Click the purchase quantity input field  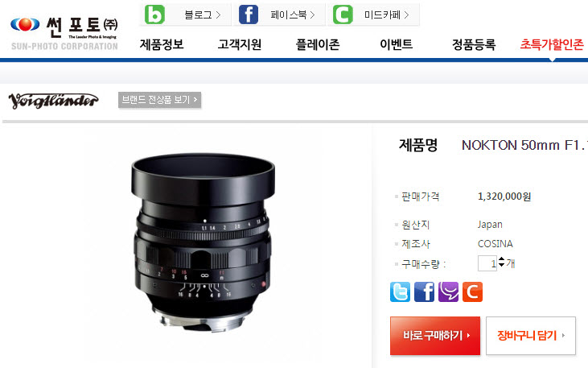[487, 263]
